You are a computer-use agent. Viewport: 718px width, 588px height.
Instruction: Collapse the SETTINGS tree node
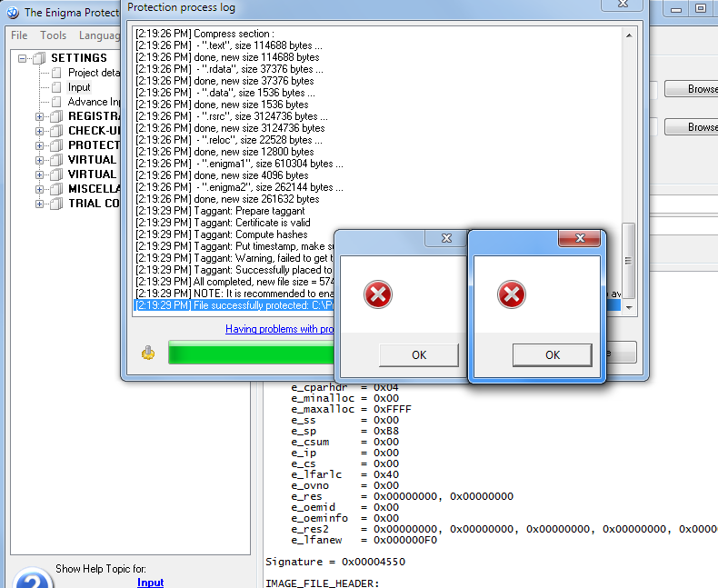pos(22,58)
